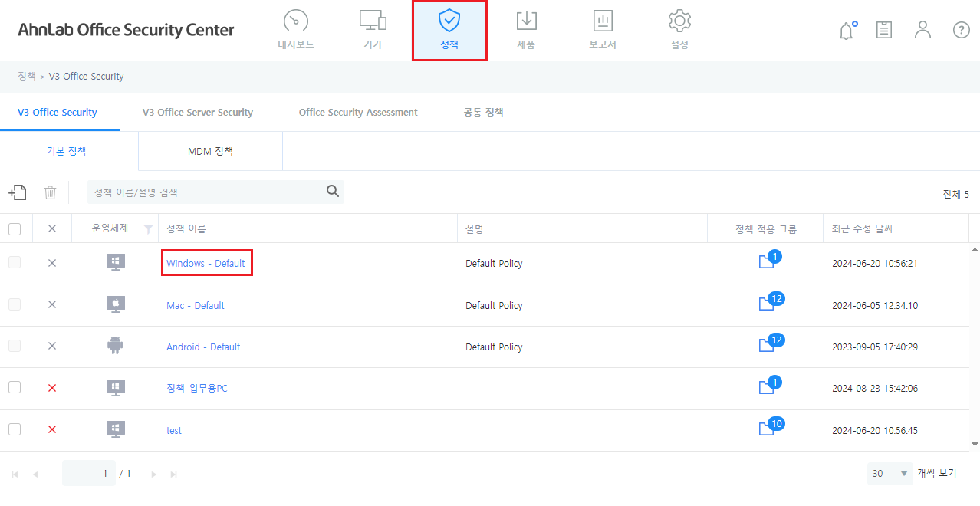
Task: Click the 전체 5 total count
Action: click(955, 194)
